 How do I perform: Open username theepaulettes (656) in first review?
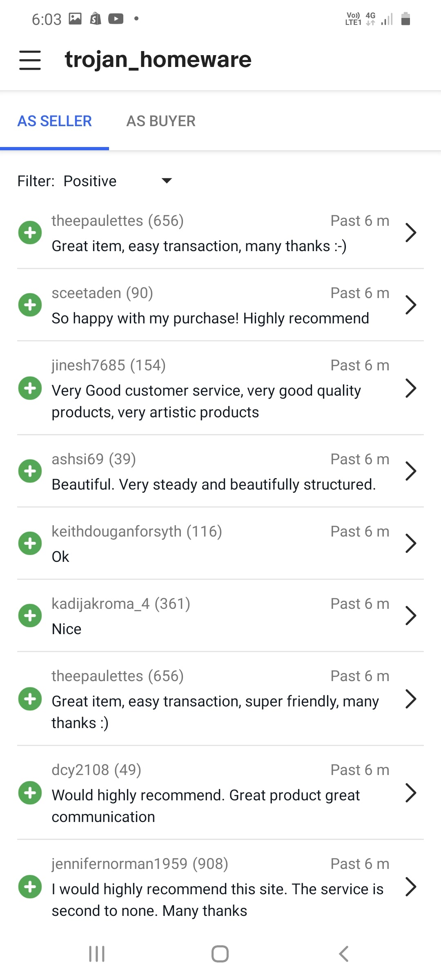click(x=118, y=221)
